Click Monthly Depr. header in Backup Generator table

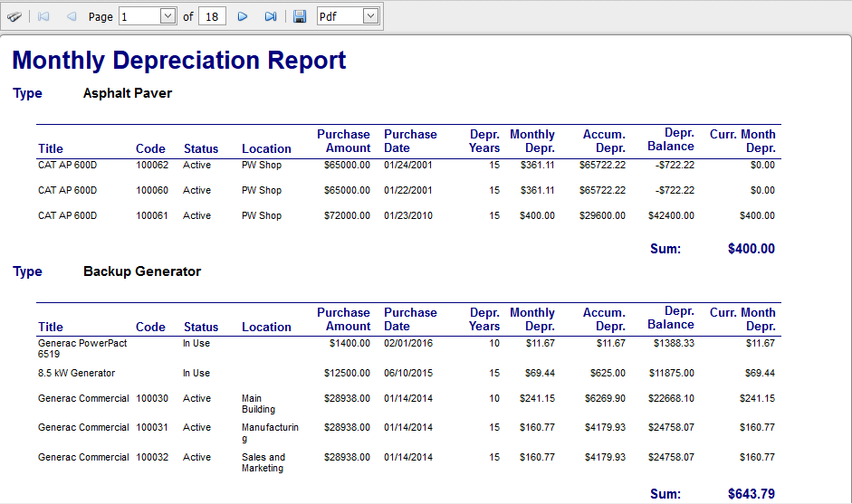click(532, 320)
